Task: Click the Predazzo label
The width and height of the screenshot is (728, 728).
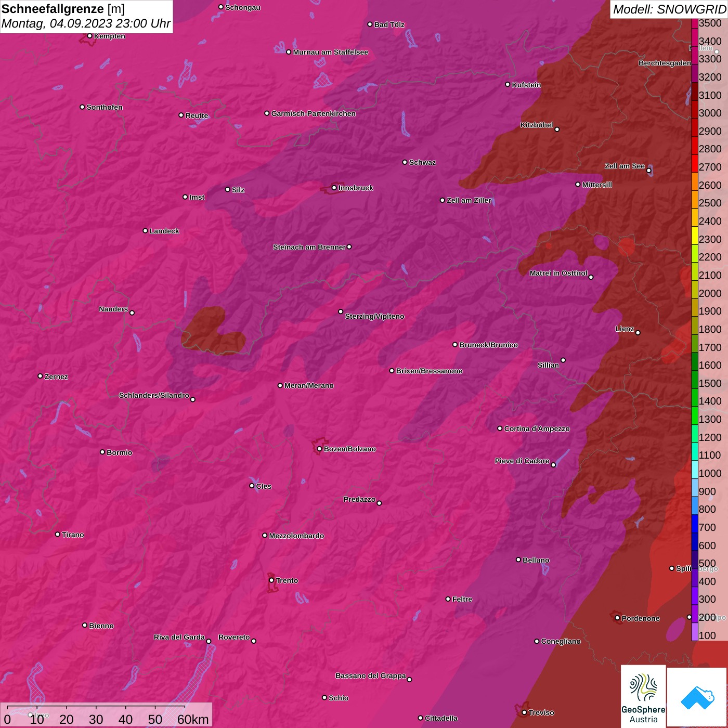Action: [x=359, y=499]
